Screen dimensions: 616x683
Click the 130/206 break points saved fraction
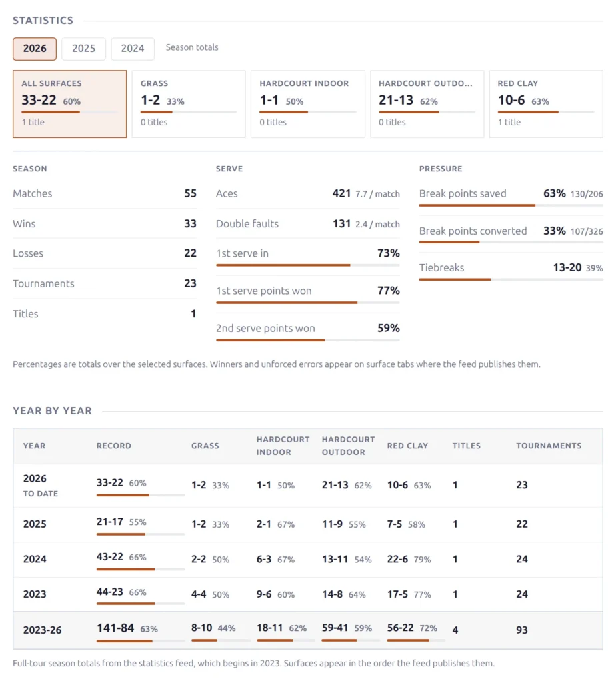(x=587, y=194)
